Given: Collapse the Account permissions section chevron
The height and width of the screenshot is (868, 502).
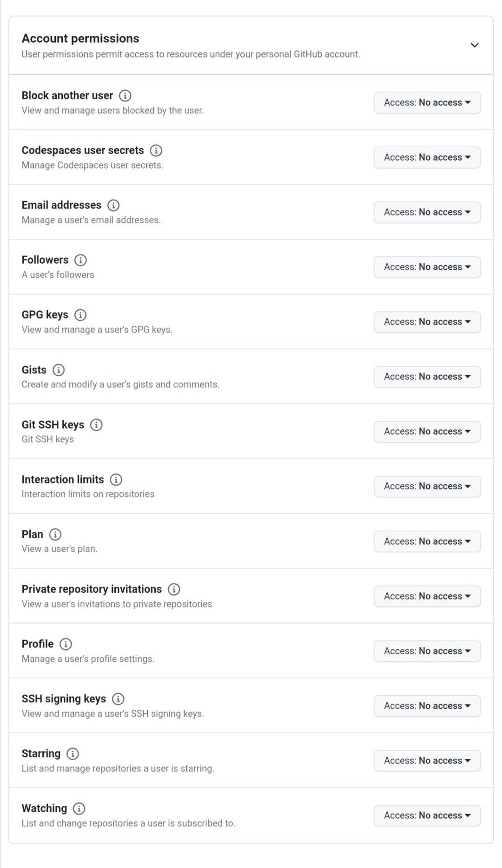Looking at the screenshot, I should pyautogui.click(x=474, y=45).
